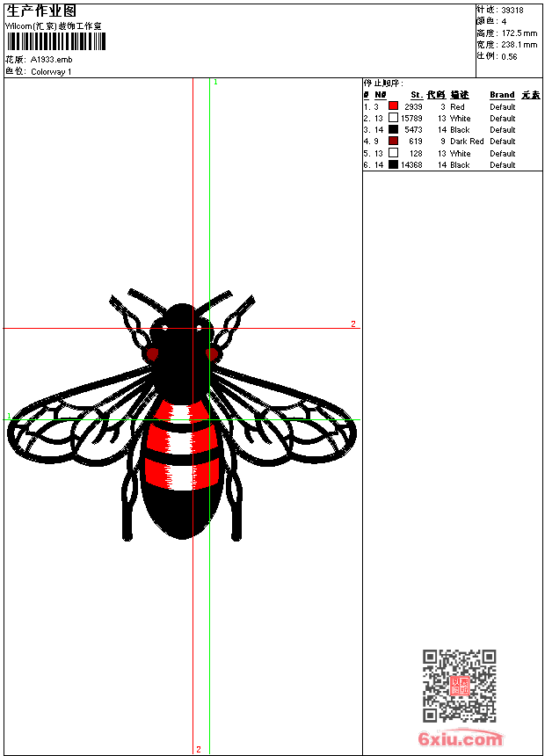Image resolution: width=545 pixels, height=756 pixels.
Task: Click the 'Colorway 1' label
Action: click(x=51, y=71)
